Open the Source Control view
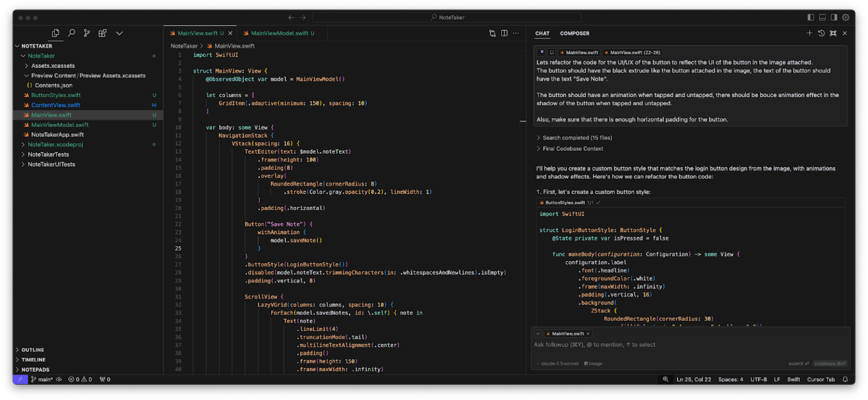 86,33
